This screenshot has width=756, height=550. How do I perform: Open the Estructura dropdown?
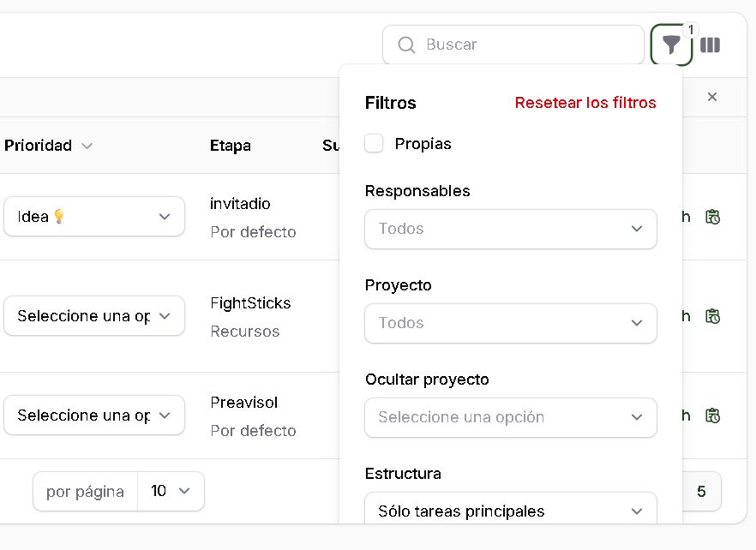(x=511, y=511)
